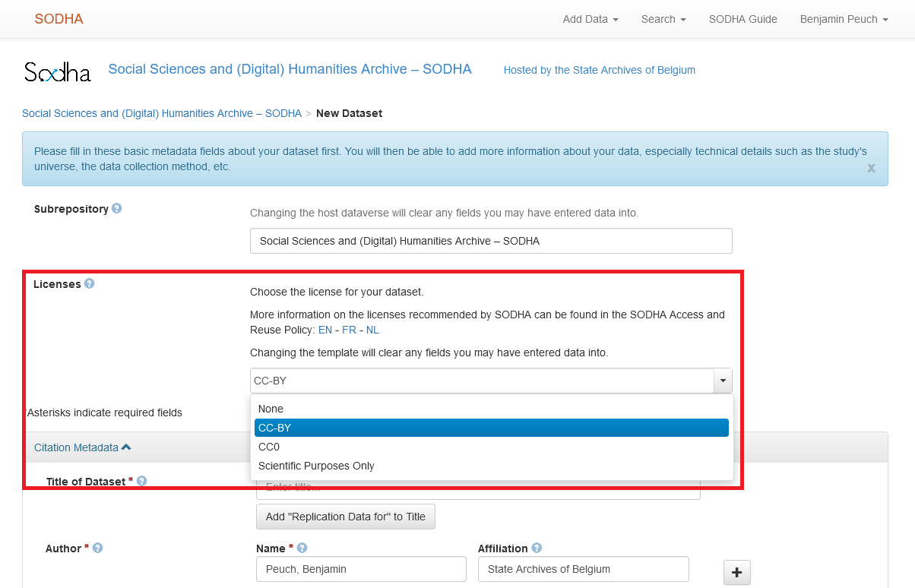
Task: Open the Affiliation help tooltip icon
Action: coord(537,548)
